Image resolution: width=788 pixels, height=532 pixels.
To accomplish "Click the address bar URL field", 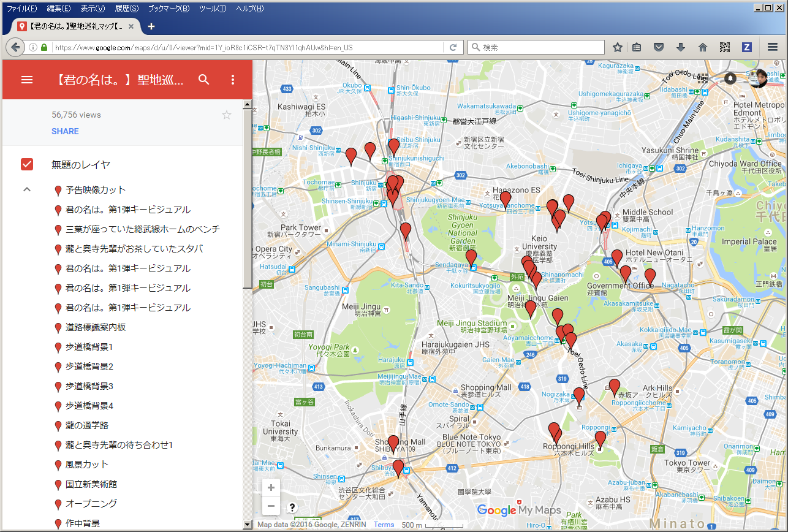I will [247, 47].
